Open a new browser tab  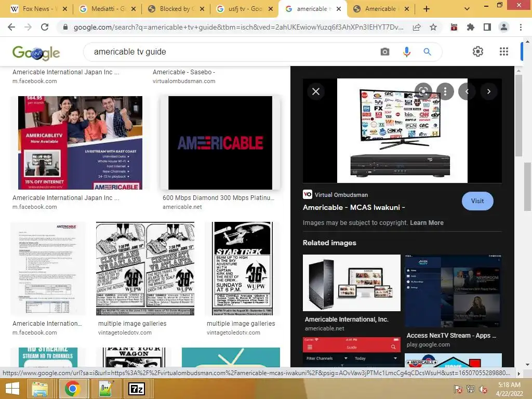pyautogui.click(x=427, y=9)
